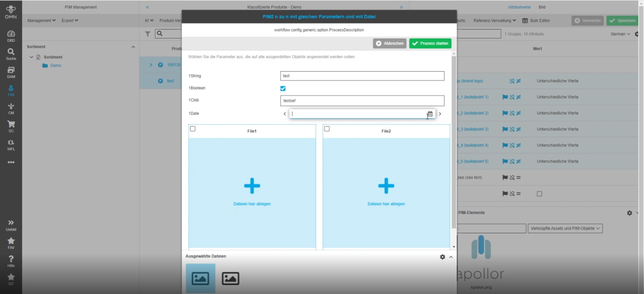Check the File1 checkbox
The image size is (644, 294).
(193, 129)
